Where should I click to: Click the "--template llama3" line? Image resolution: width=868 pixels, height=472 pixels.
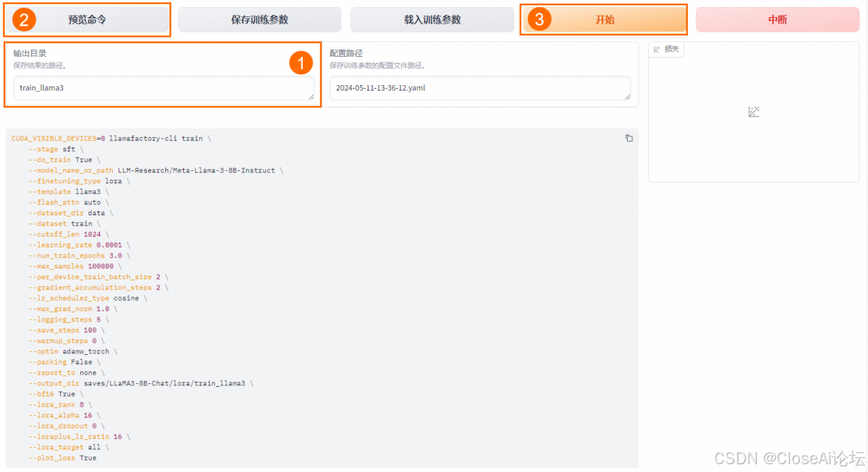(68, 192)
